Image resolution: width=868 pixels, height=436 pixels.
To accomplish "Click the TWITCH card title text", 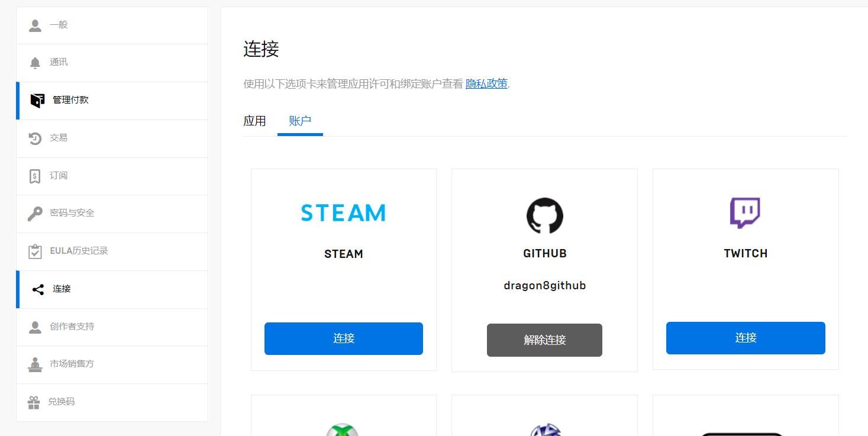I will tap(746, 254).
